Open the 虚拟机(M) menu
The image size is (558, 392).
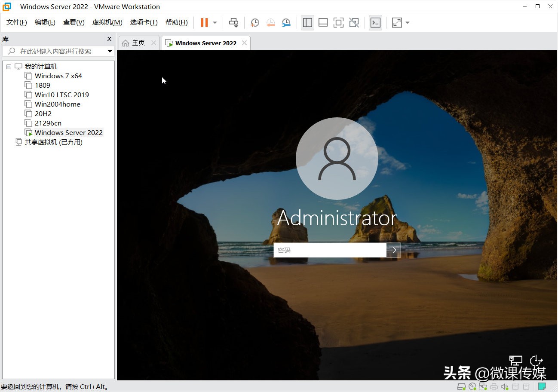(x=107, y=22)
